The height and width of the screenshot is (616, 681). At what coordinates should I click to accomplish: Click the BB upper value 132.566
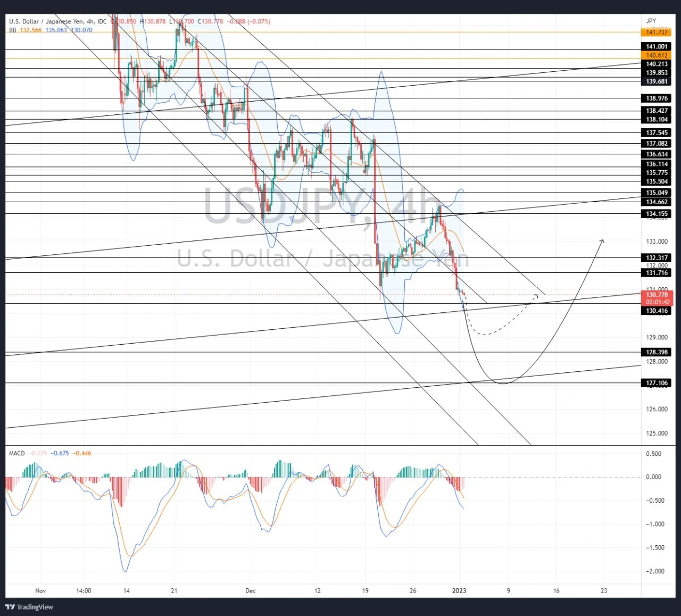coord(31,30)
